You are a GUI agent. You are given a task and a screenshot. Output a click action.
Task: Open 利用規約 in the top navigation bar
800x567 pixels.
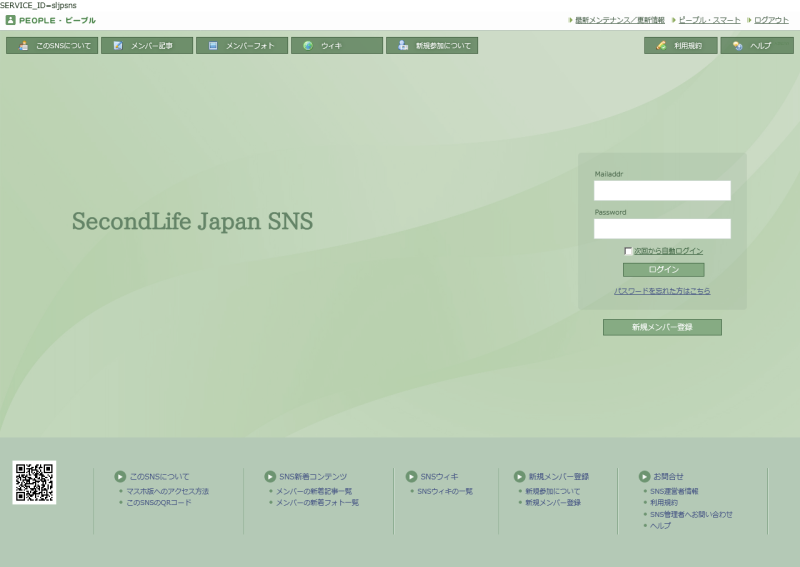pos(681,45)
